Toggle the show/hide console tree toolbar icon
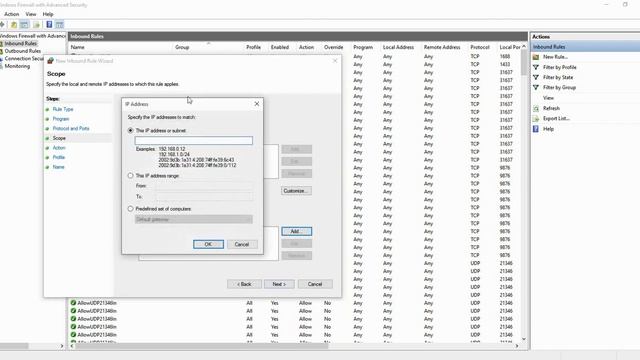The image size is (640, 360). click(24, 25)
